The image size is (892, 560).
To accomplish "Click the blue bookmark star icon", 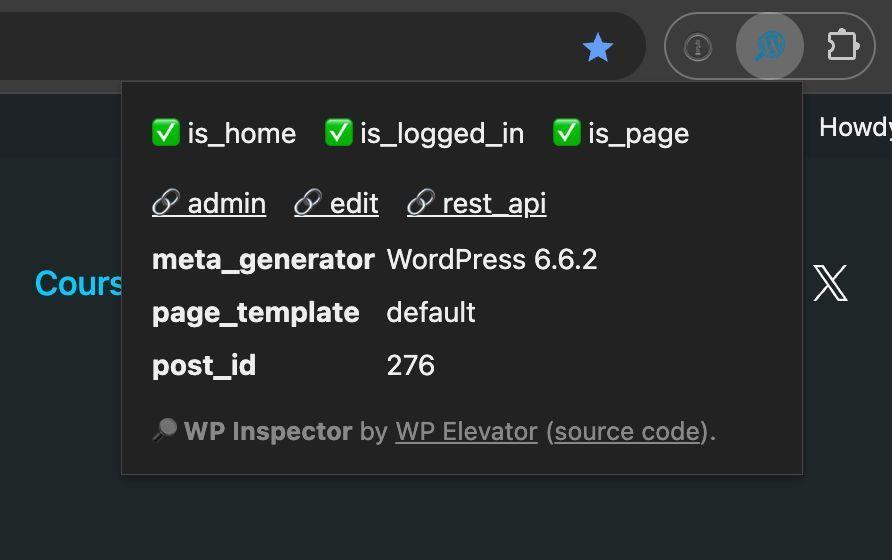I will pos(597,47).
